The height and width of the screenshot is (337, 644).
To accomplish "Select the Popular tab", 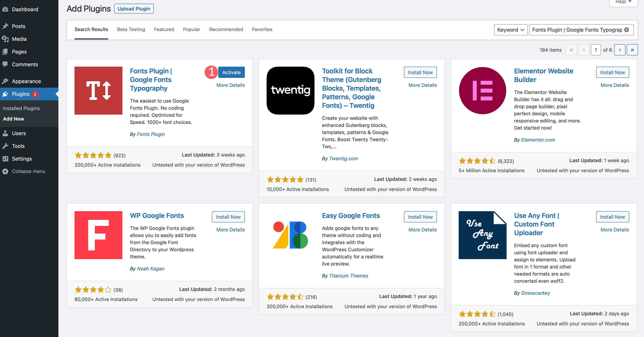I will (191, 29).
